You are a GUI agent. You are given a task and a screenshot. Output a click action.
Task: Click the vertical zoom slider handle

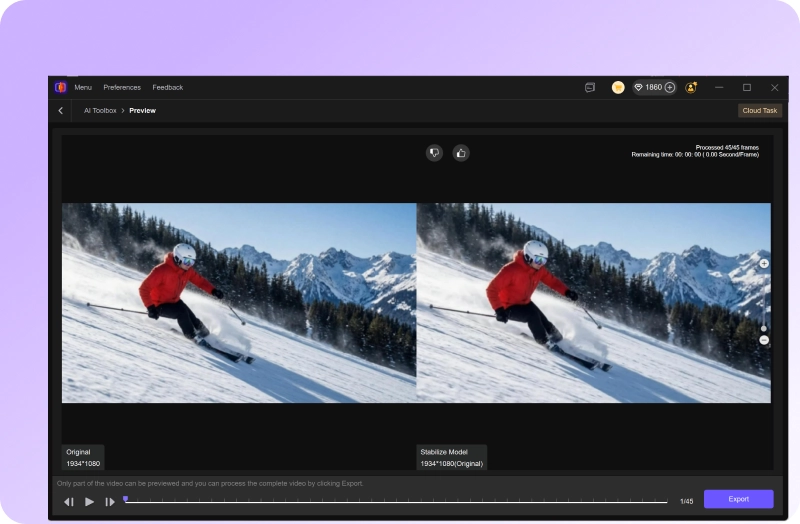click(764, 329)
